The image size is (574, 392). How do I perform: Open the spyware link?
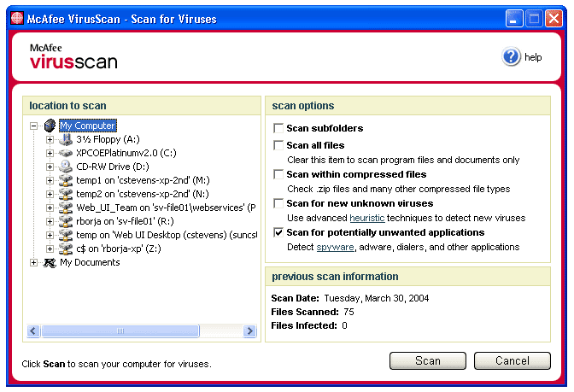pyautogui.click(x=335, y=248)
